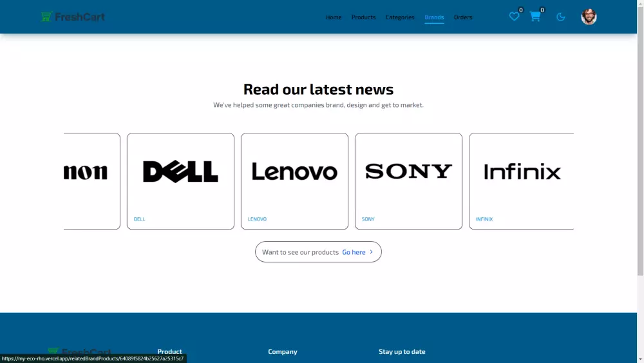Open the Products nav item
The height and width of the screenshot is (363, 644).
click(363, 17)
